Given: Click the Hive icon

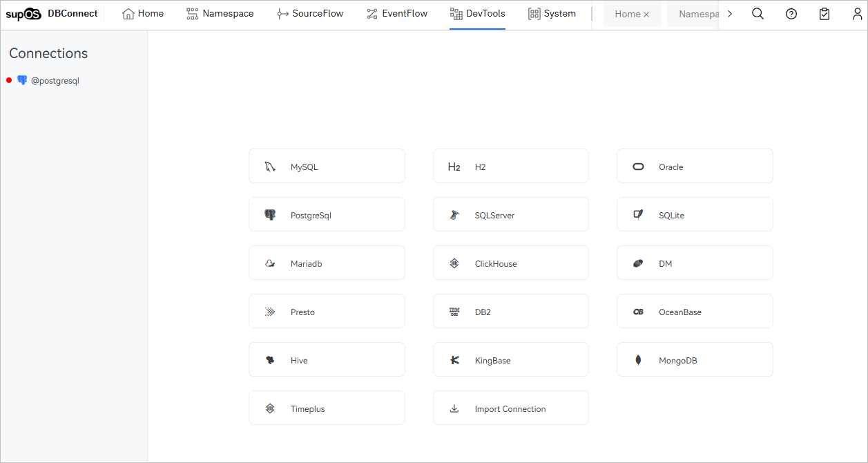Looking at the screenshot, I should click(x=270, y=360).
